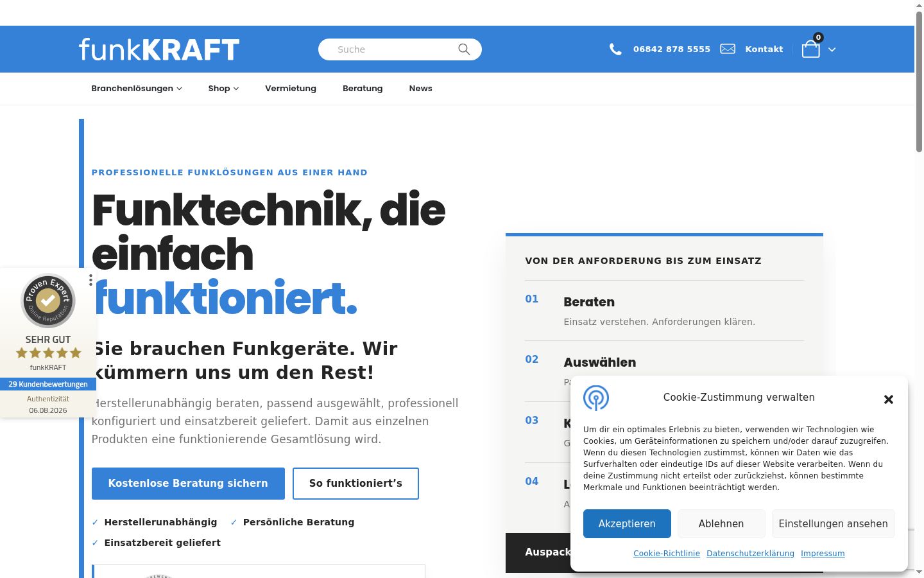Click the Einsatzbereit geliefert checkmark item
Image resolution: width=924 pixels, height=578 pixels.
(x=156, y=543)
